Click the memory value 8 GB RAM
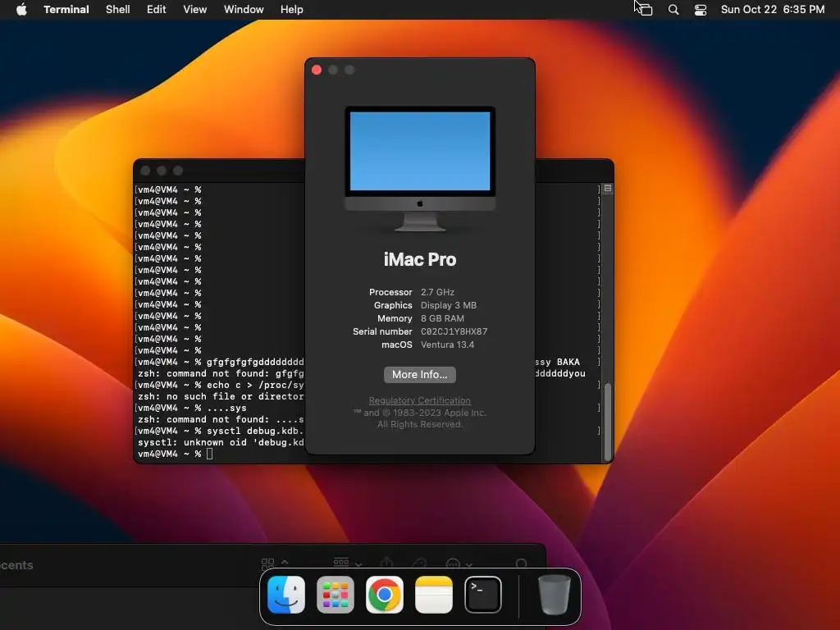Screen dimensions: 840x630 click(442, 318)
